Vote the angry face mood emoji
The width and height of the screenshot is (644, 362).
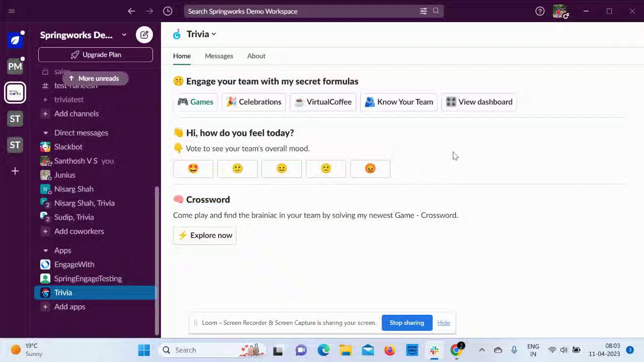pyautogui.click(x=370, y=169)
